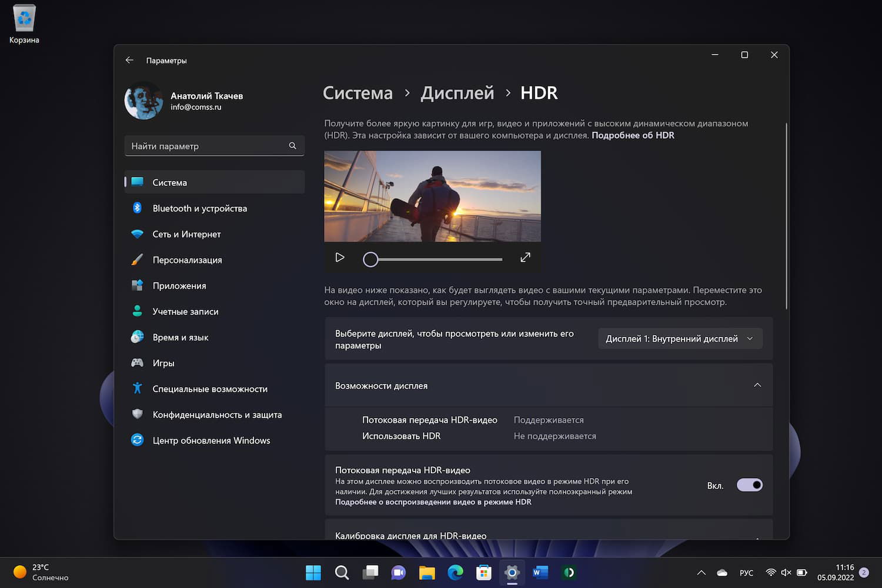Click the "Не поддерживается" status text
This screenshot has height=588, width=882.
[554, 436]
